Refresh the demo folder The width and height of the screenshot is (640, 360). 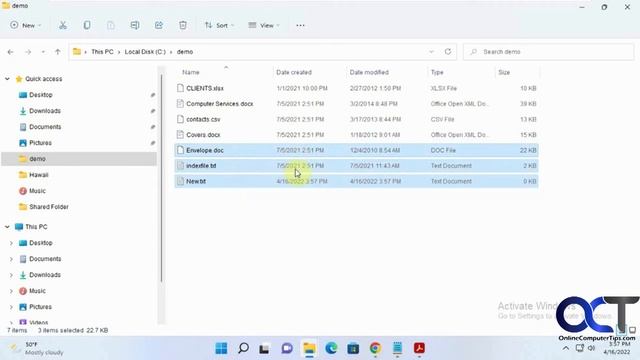(448, 52)
